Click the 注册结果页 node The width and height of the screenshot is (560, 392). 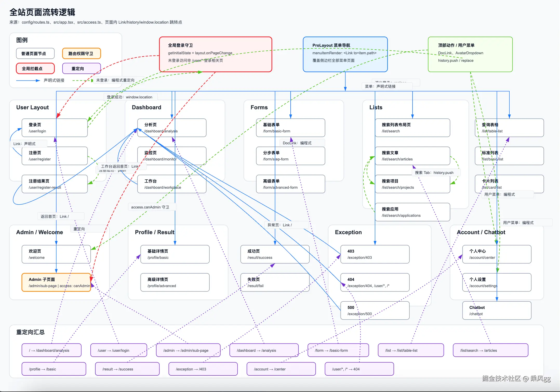coord(55,184)
